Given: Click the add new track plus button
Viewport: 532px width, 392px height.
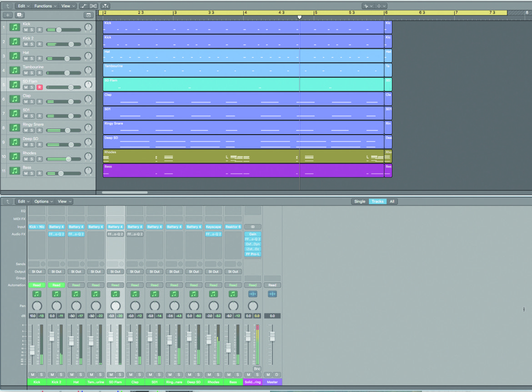Looking at the screenshot, I should coord(8,15).
